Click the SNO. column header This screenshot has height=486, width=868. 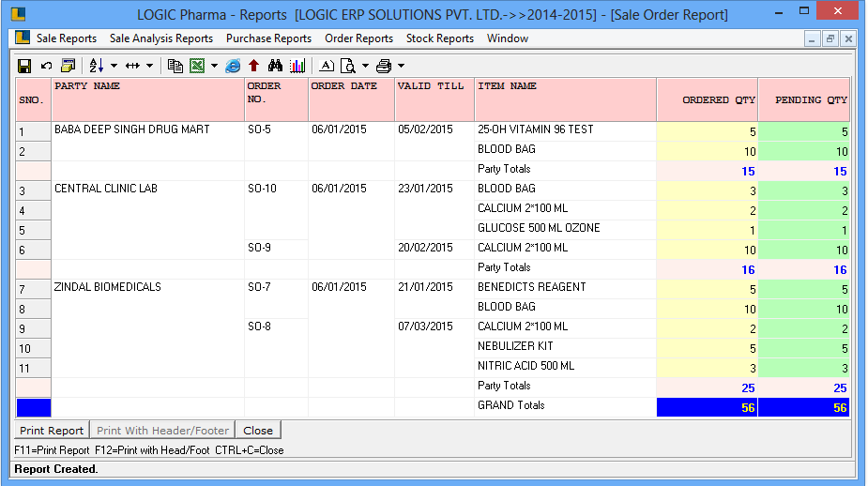pyautogui.click(x=33, y=99)
